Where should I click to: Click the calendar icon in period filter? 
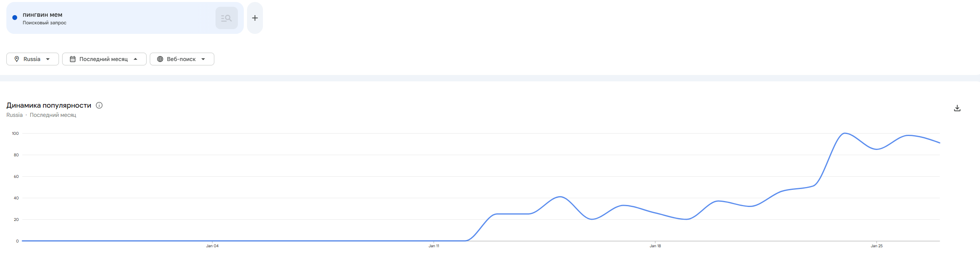(x=73, y=59)
